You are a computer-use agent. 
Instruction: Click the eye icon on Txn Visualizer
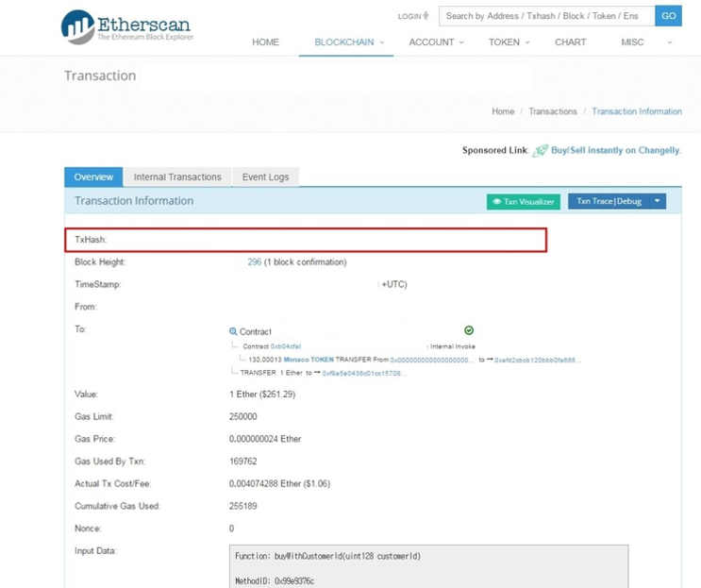pos(496,202)
